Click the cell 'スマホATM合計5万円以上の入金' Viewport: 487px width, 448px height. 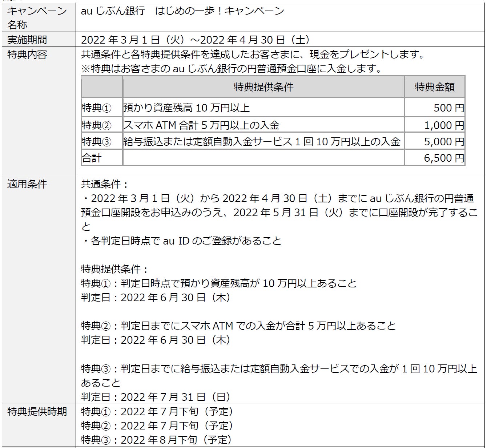click(263, 125)
